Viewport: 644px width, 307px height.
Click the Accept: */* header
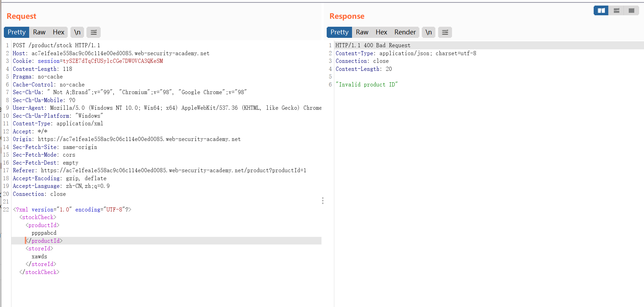pos(30,132)
